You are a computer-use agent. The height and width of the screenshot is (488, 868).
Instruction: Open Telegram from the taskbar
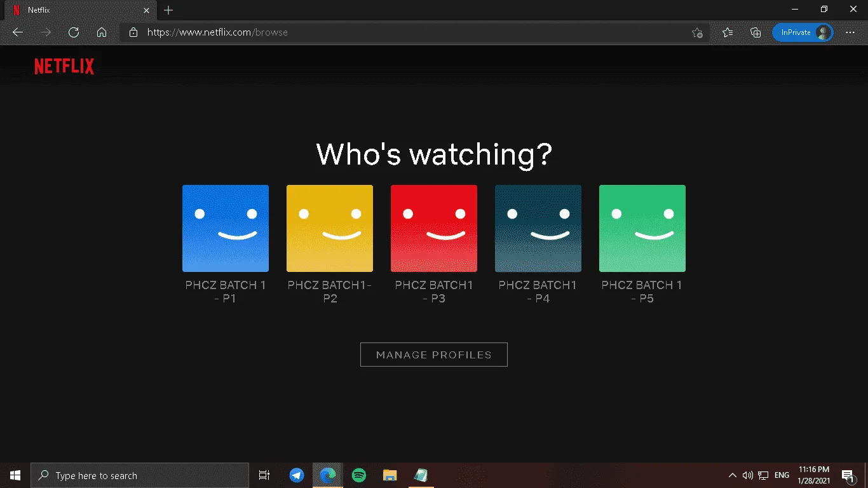[x=297, y=475]
